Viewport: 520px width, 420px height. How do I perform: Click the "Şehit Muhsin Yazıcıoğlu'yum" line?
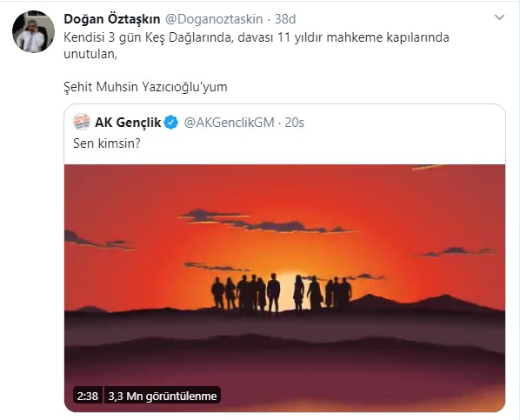pos(145,87)
